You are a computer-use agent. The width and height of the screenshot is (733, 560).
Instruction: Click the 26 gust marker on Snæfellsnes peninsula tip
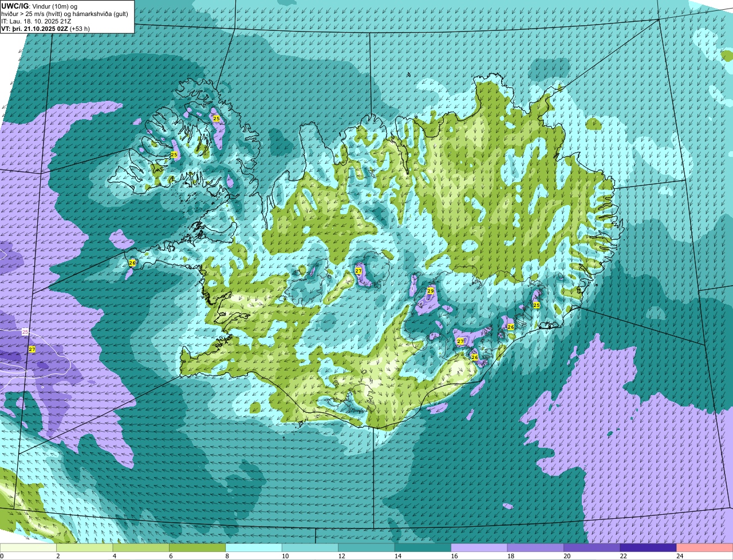tap(132, 263)
